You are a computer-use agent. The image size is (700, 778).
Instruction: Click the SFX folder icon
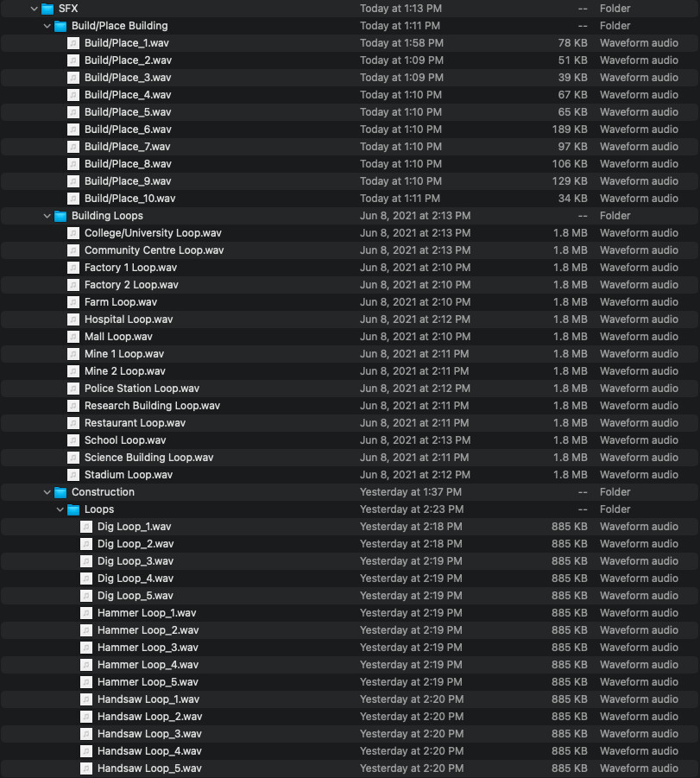pyautogui.click(x=47, y=9)
